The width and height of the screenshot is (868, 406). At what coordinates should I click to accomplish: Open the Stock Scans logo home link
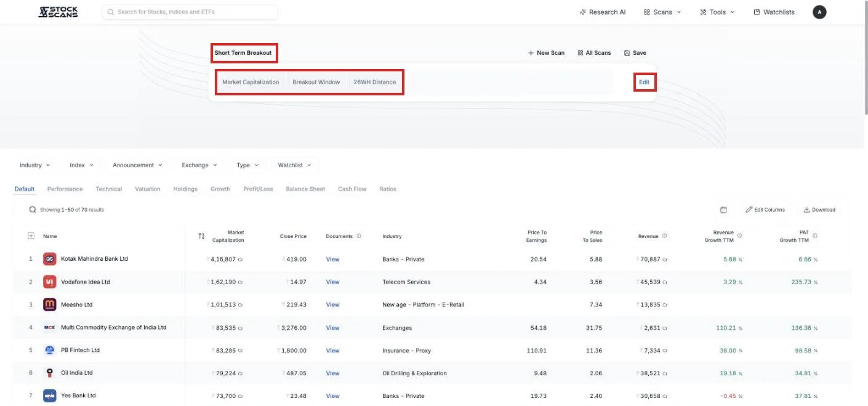pos(58,12)
